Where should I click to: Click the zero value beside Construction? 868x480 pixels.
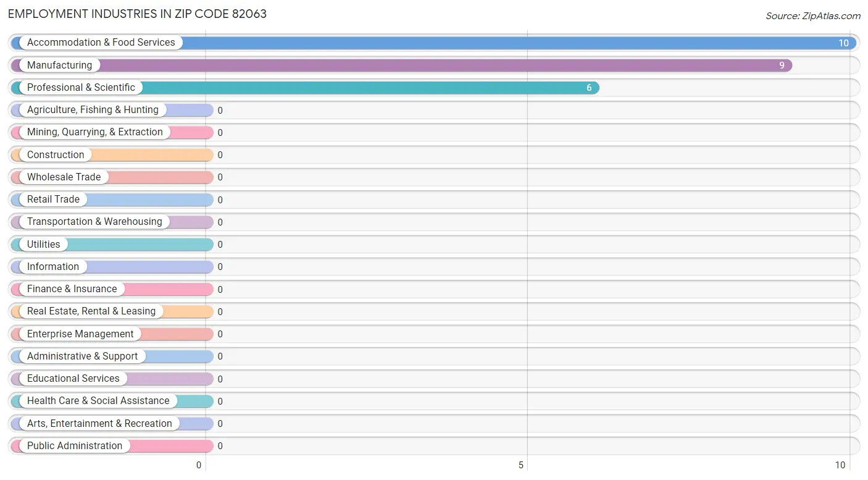click(220, 155)
